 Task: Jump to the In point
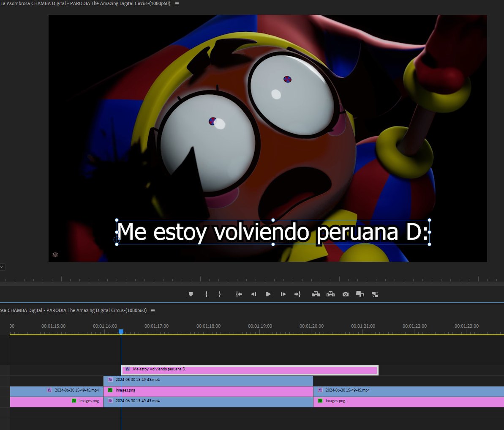(x=239, y=294)
